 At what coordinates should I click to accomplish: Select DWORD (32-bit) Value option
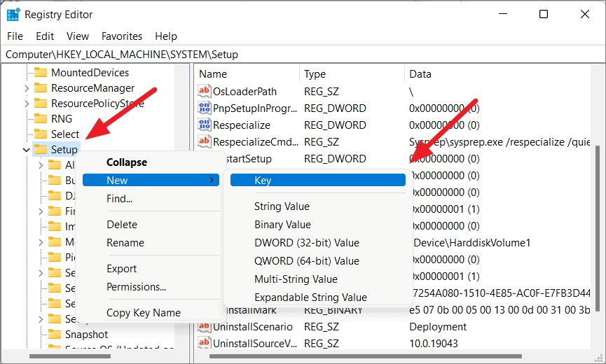[x=307, y=242]
